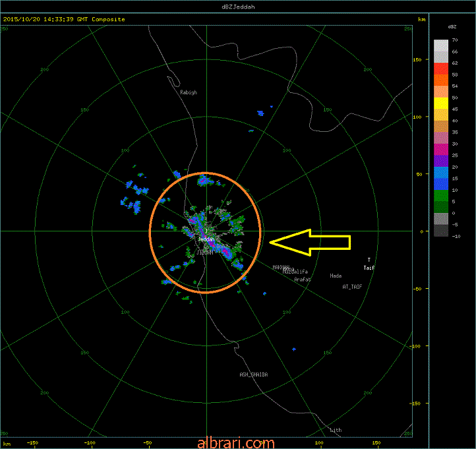Image resolution: width=476 pixels, height=449 pixels.
Task: Pick the purple 20–25 dBZ legend swatch
Action: coord(441,161)
